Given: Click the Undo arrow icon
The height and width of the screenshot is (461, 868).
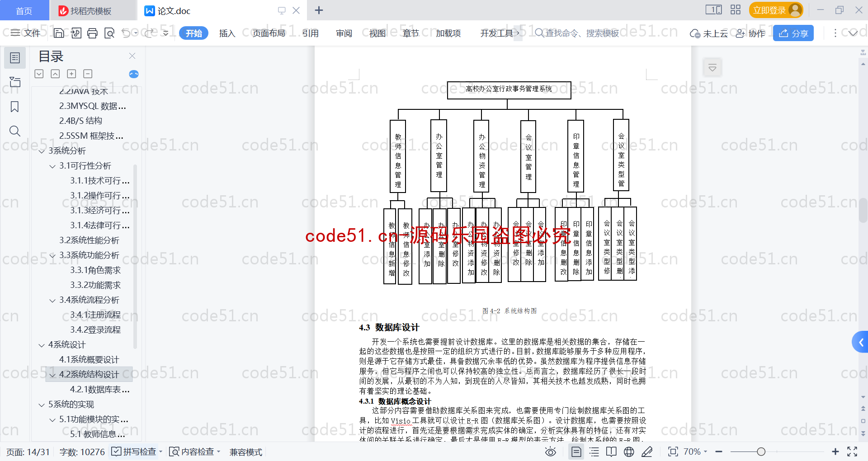Looking at the screenshot, I should (x=126, y=33).
